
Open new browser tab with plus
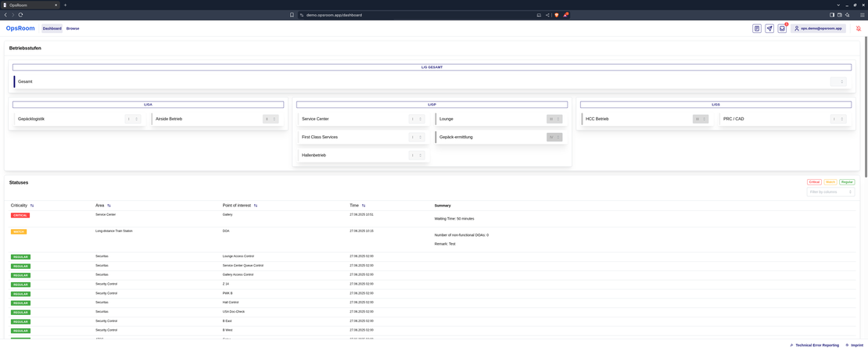66,5
